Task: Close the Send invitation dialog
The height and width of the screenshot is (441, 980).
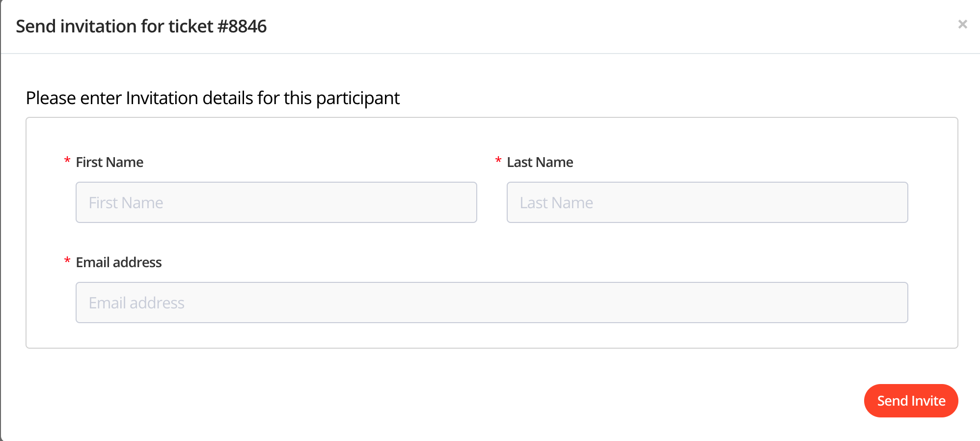Action: [962, 24]
